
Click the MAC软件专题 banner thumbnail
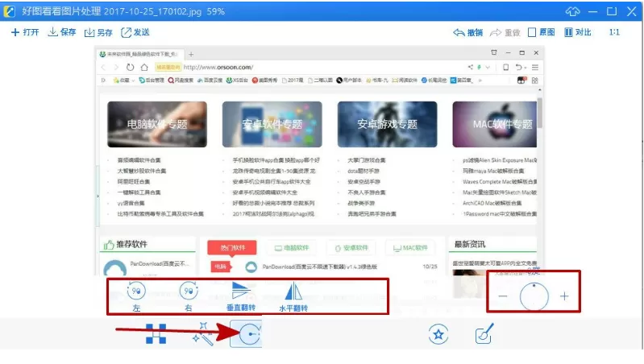click(x=495, y=124)
